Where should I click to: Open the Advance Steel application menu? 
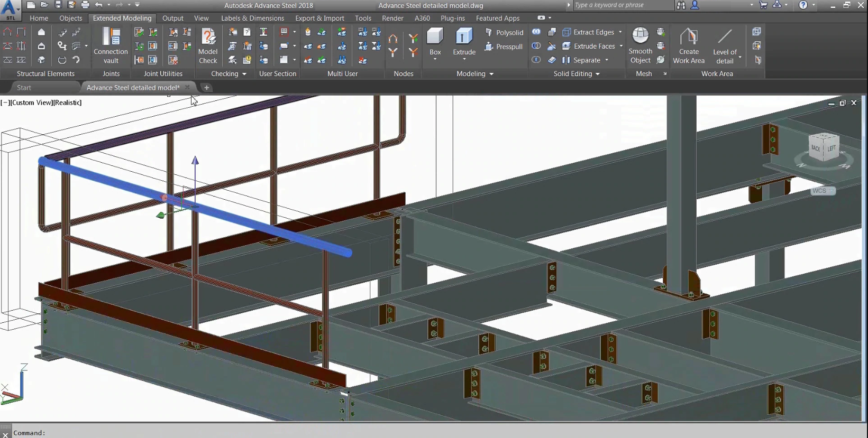pos(10,10)
